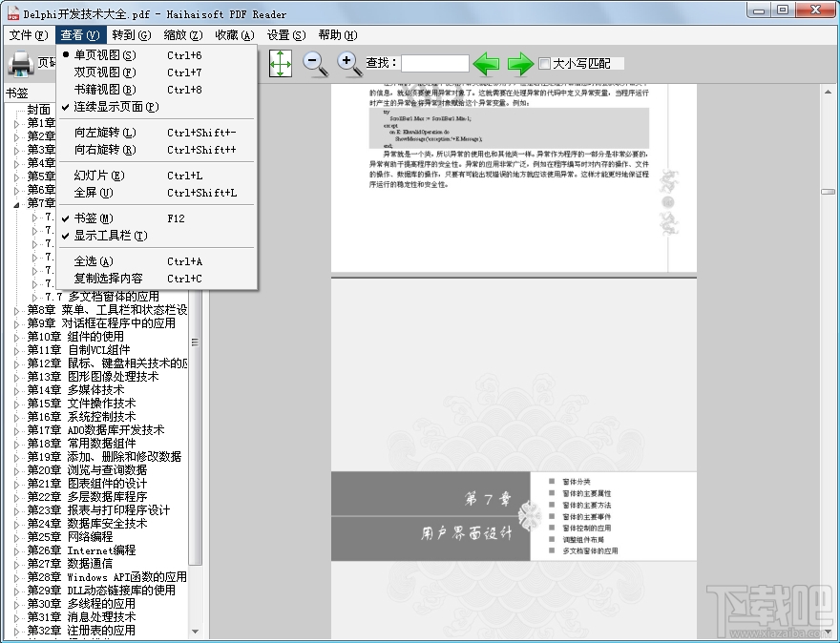Image resolution: width=840 pixels, height=643 pixels.
Task: Find next match with green right arrow
Action: [520, 63]
